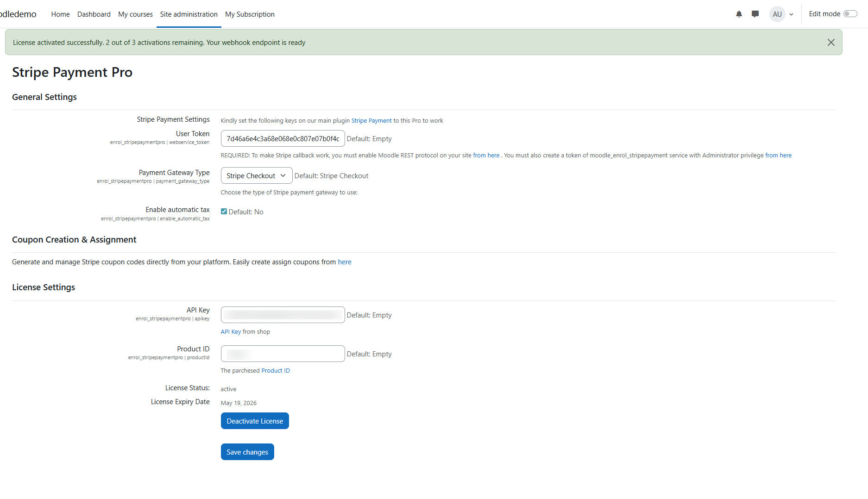The width and height of the screenshot is (868, 499).
Task: Click the Product ID input field
Action: (x=283, y=354)
